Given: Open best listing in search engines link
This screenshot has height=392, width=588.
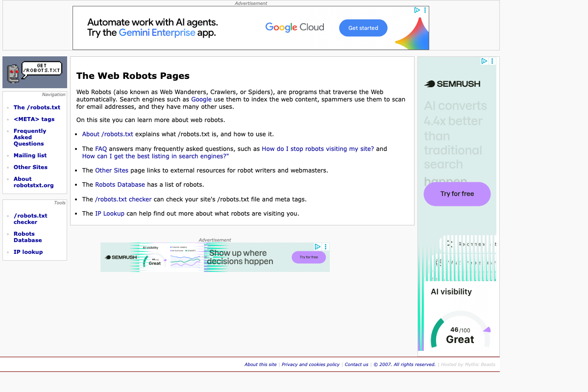Looking at the screenshot, I should (155, 156).
